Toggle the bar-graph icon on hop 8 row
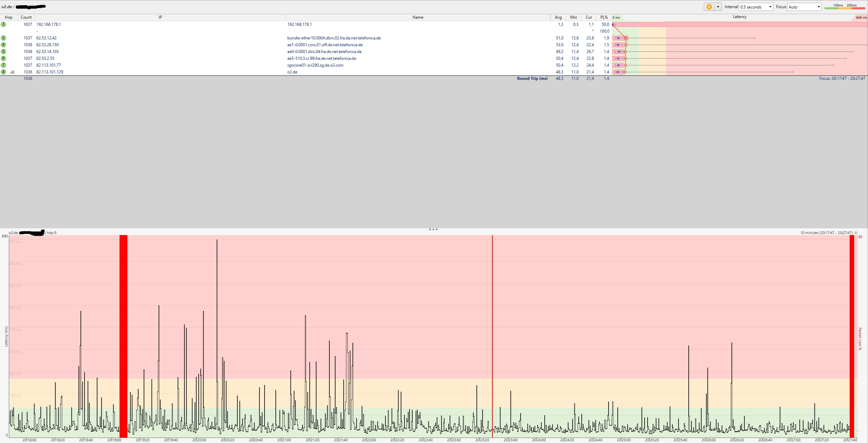Viewport: 868px width, 443px height. 13,72
